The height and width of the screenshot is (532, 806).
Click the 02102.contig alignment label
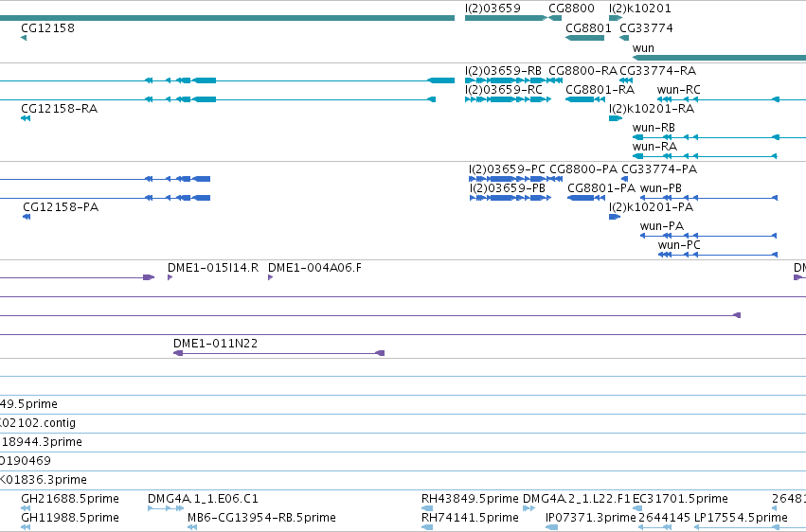tap(38, 423)
